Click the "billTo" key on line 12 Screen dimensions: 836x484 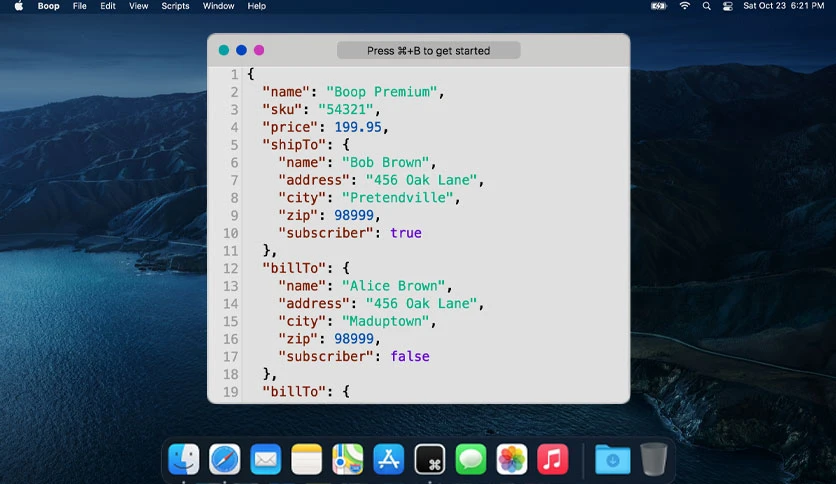click(x=294, y=268)
